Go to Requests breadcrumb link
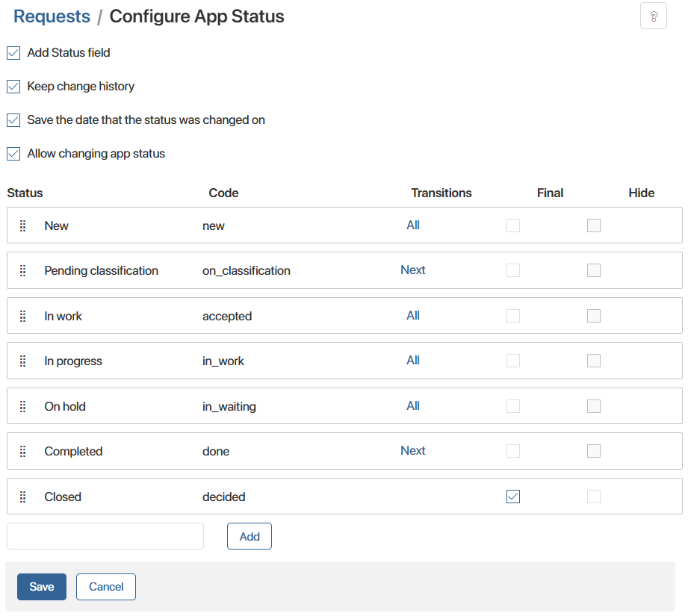688x616 pixels. click(x=52, y=16)
